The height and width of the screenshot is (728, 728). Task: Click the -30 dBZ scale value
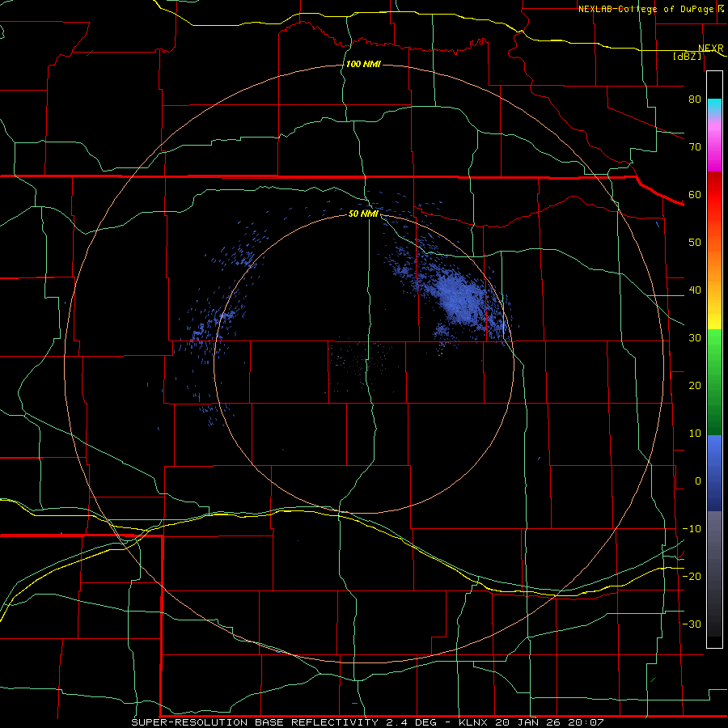(692, 624)
